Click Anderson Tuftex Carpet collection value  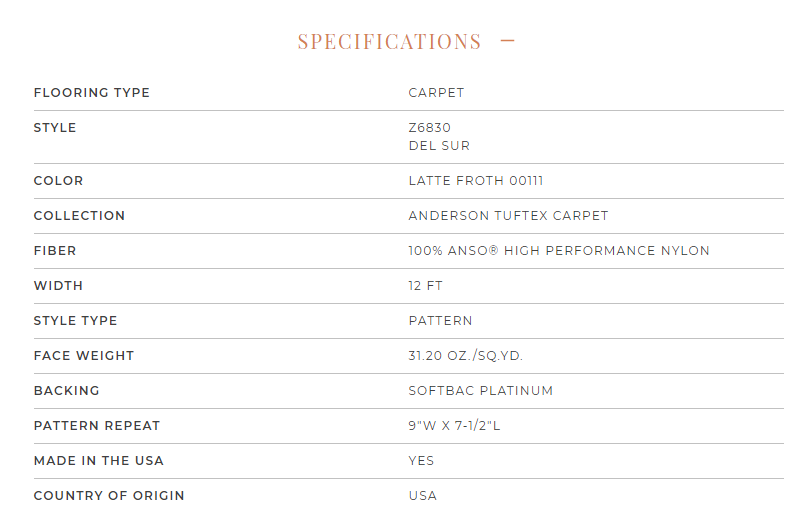(509, 216)
